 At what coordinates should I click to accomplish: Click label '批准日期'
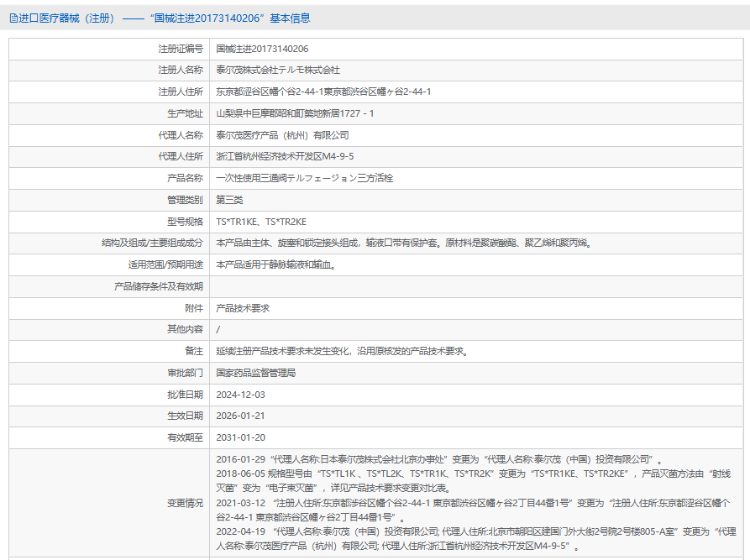tap(185, 395)
